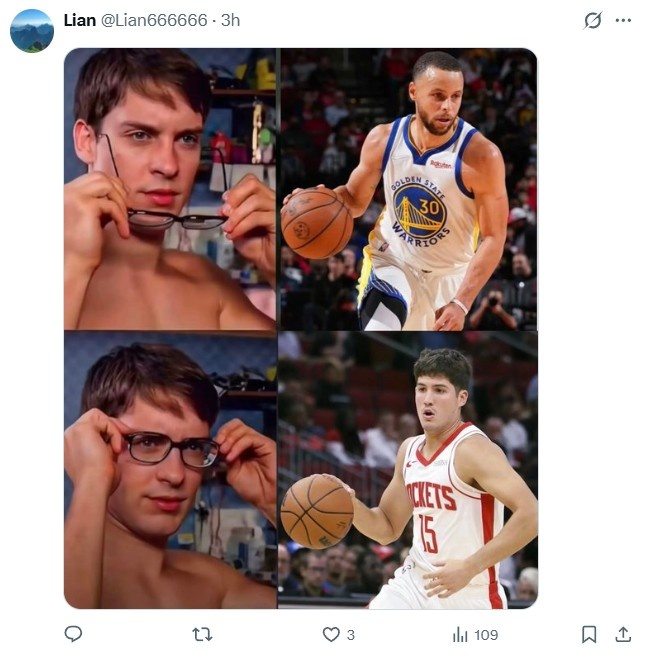This screenshot has height=657, width=649.
Task: Open Lian's profile avatar picture
Action: (x=32, y=31)
